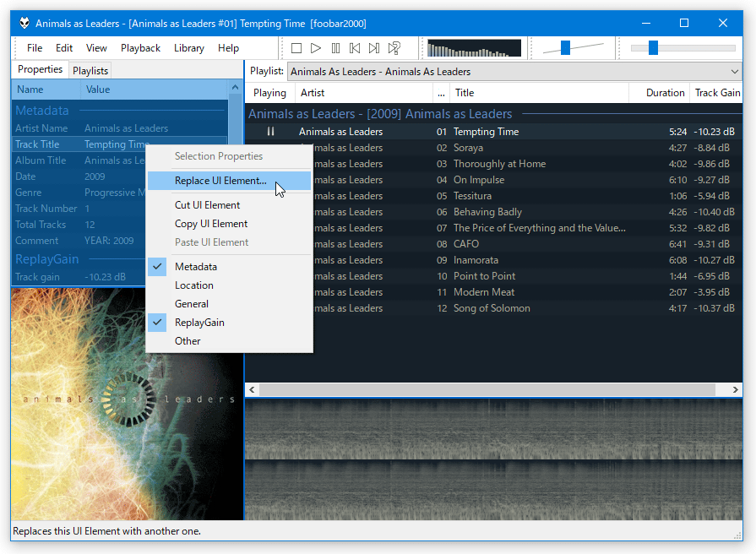
Task: Select the Total Tracks property row
Action: coord(79,225)
